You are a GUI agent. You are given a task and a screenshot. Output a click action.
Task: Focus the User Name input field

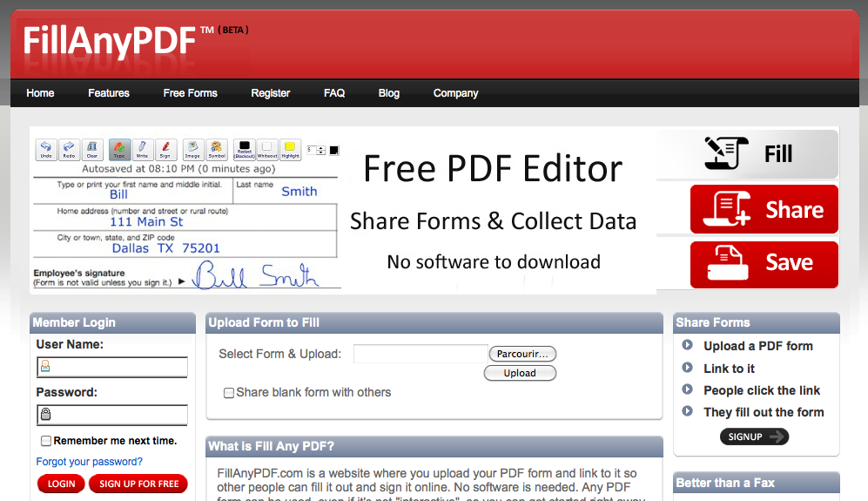[x=112, y=367]
